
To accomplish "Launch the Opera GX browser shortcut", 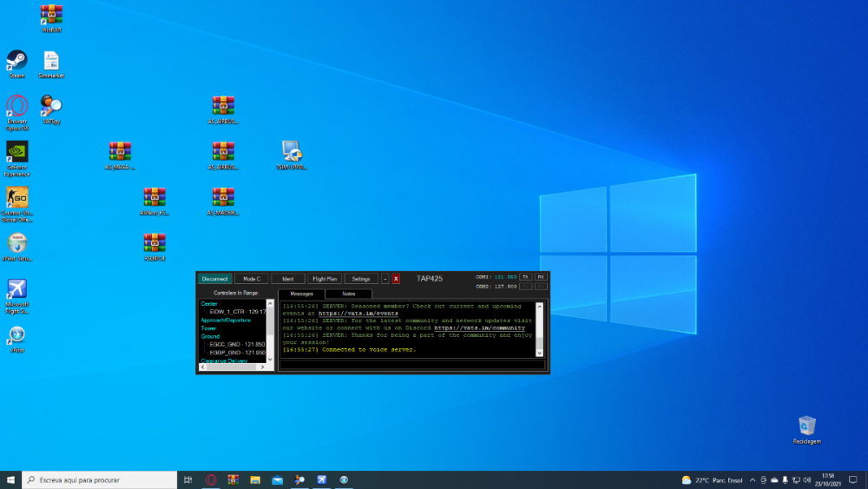I will 16,107.
